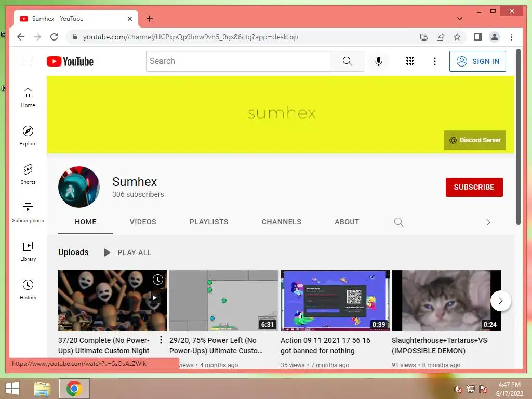Click the page vertical scrollbar

[x=518, y=137]
